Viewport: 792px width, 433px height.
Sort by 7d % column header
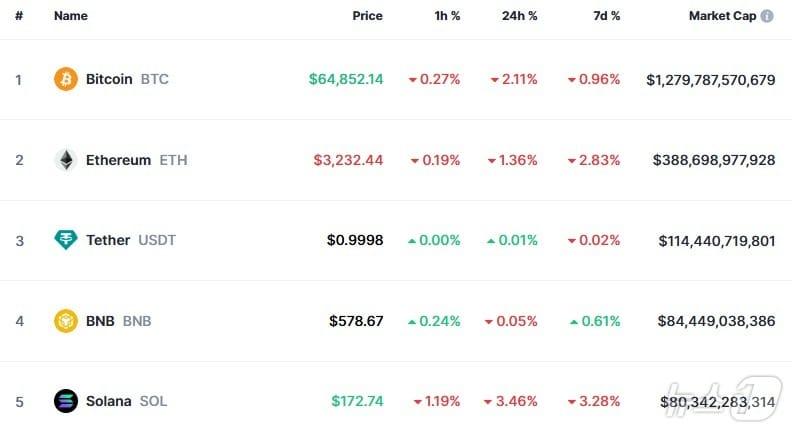(x=604, y=17)
